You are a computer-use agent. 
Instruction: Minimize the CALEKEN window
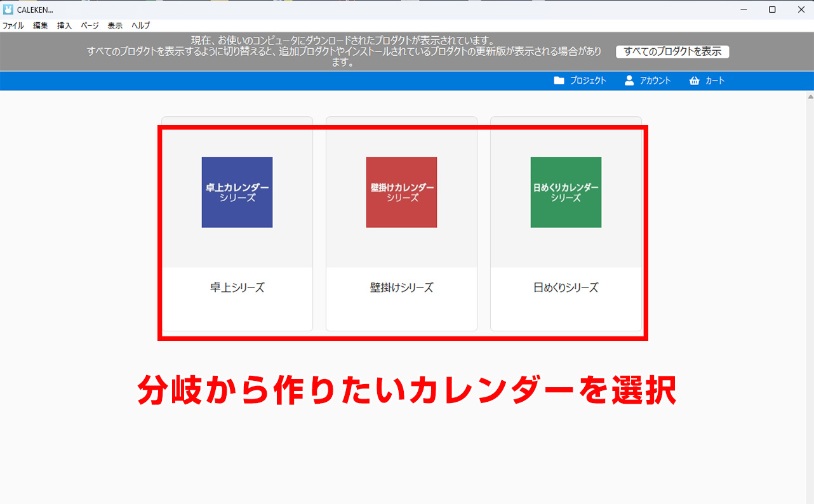pyautogui.click(x=743, y=10)
